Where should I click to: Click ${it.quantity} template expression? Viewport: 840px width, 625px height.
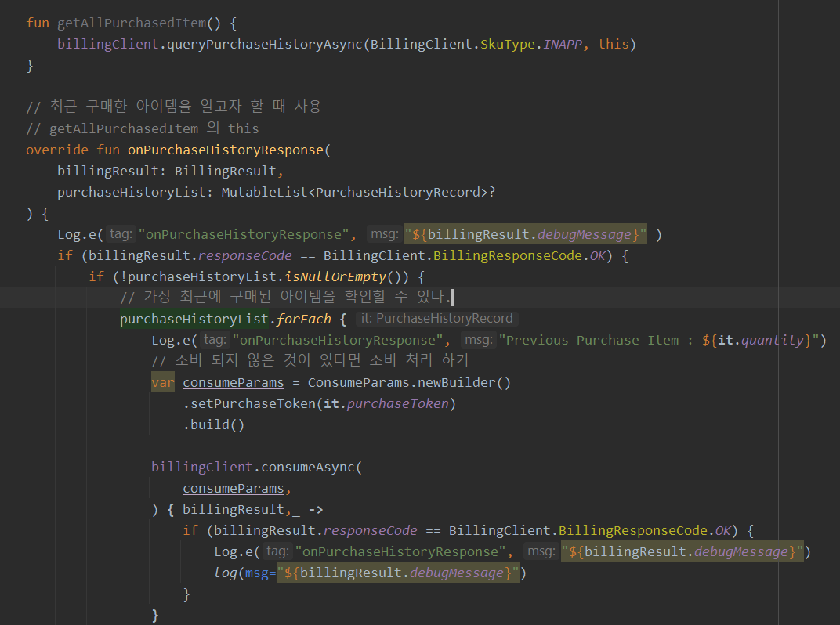point(757,340)
